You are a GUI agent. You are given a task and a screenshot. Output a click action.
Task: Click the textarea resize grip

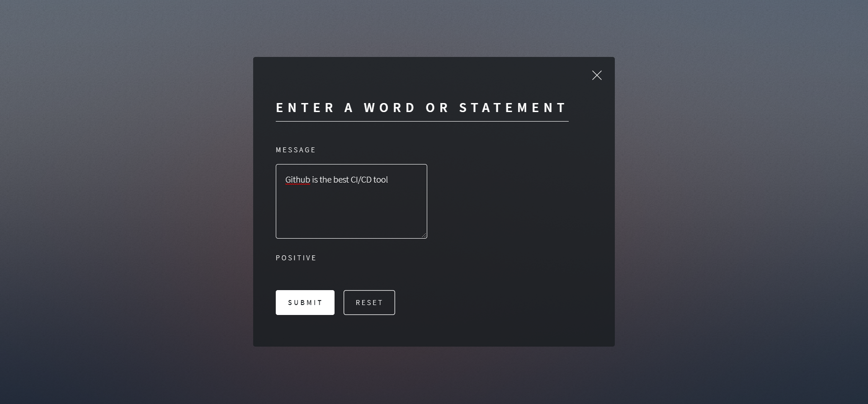[424, 235]
